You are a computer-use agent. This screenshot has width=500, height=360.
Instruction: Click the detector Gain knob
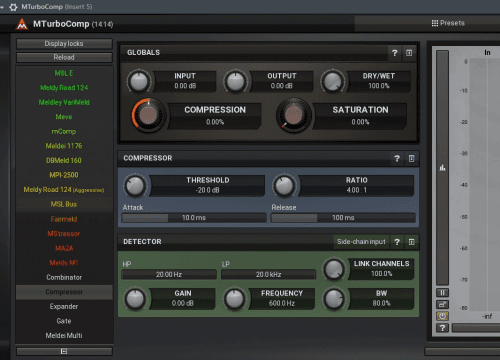tap(135, 299)
